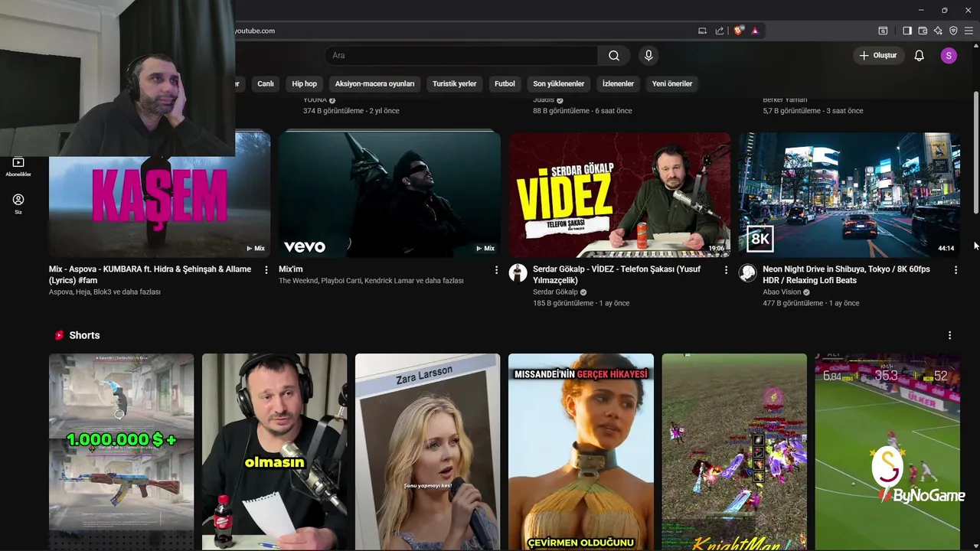Play the KnightMan game Shorts video
This screenshot has height=551, width=980.
point(734,452)
